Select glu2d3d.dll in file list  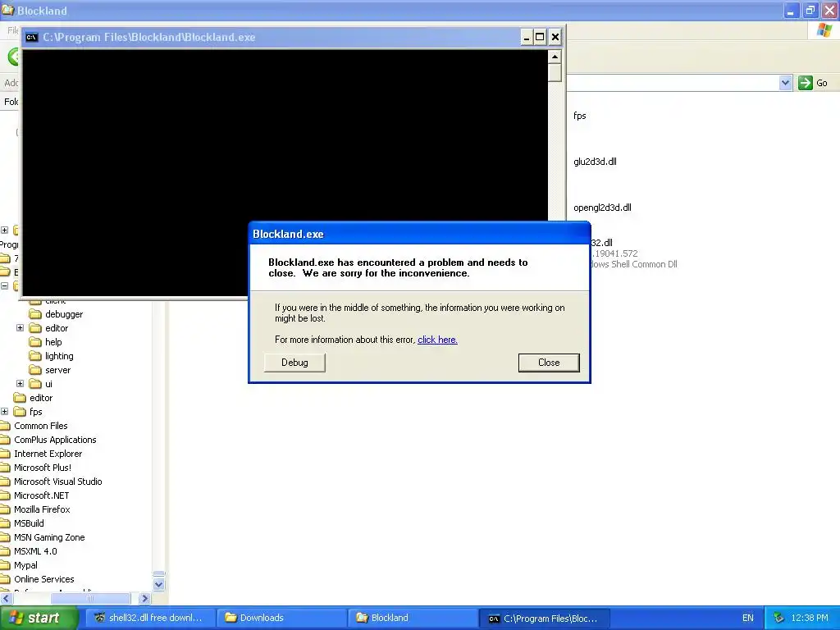click(595, 162)
